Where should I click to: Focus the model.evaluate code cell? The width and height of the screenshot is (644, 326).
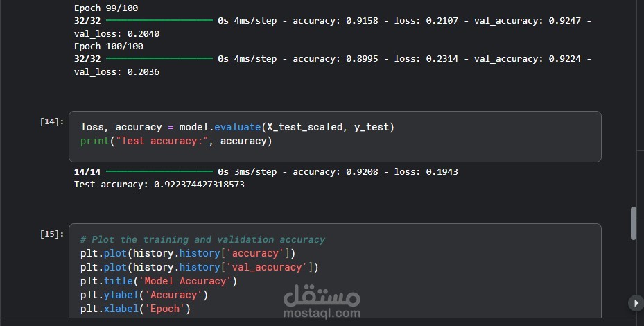(x=335, y=137)
